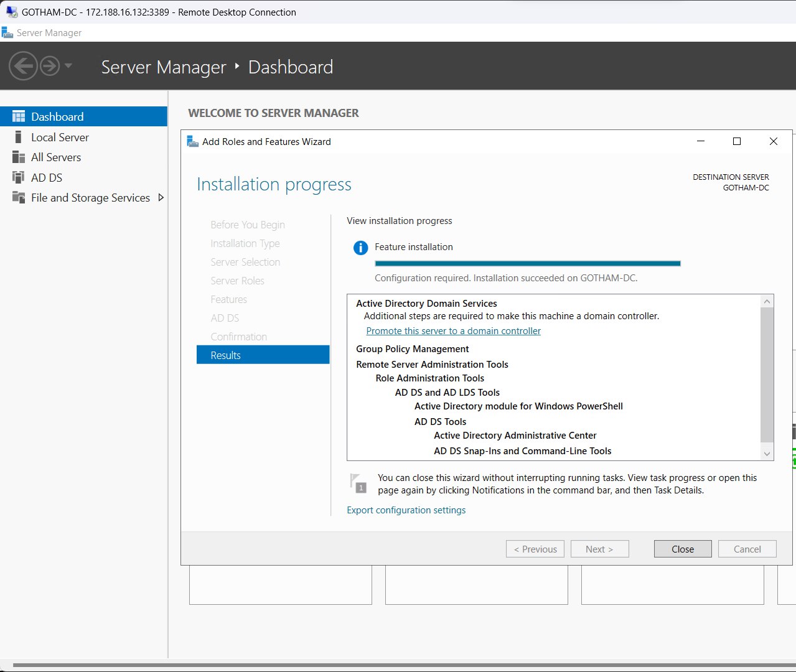
Task: Click Dashboard in the breadcrumb header
Action: (x=290, y=67)
